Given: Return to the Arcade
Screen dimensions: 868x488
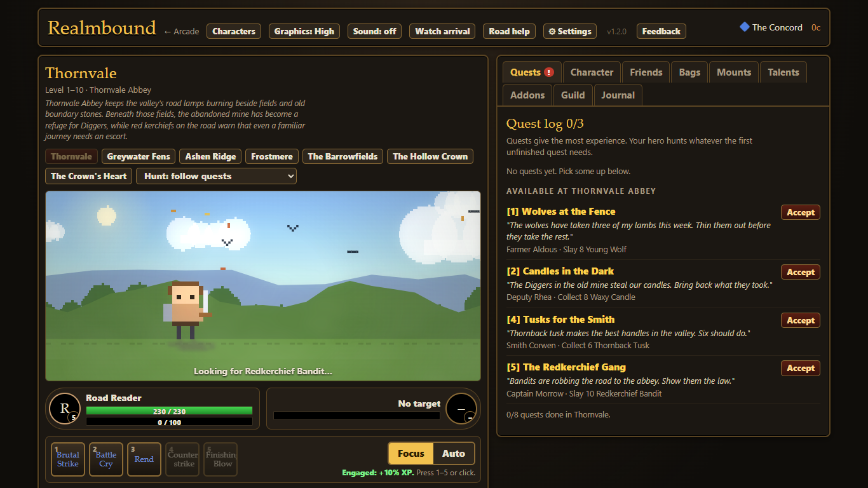Looking at the screenshot, I should 182,31.
